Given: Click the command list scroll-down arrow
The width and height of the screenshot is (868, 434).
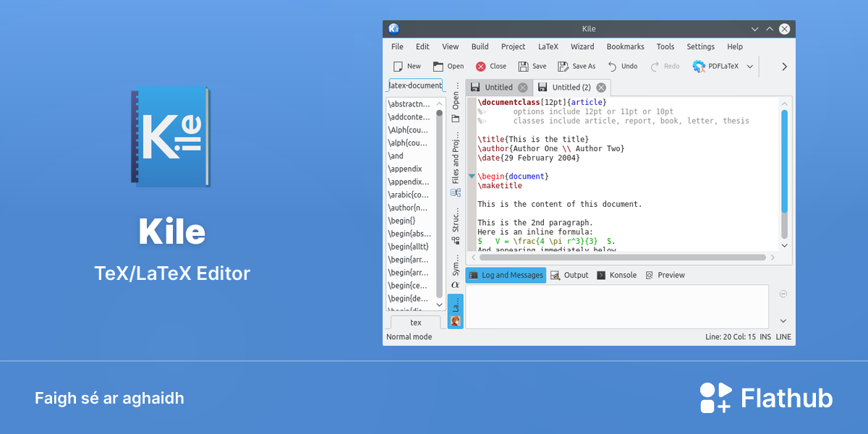Looking at the screenshot, I should [439, 305].
